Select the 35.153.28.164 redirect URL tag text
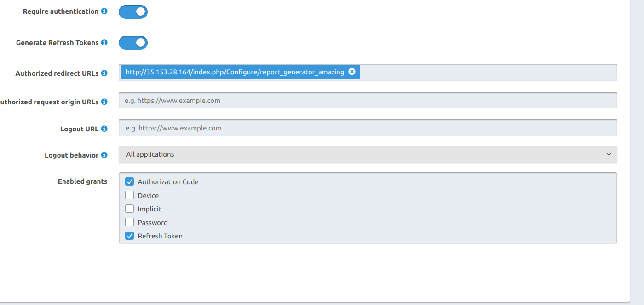 click(x=235, y=72)
